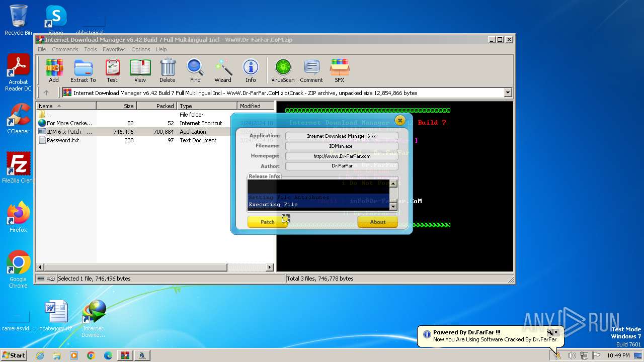This screenshot has width=644, height=362.
Task: Open the Options menu
Action: [x=141, y=49]
